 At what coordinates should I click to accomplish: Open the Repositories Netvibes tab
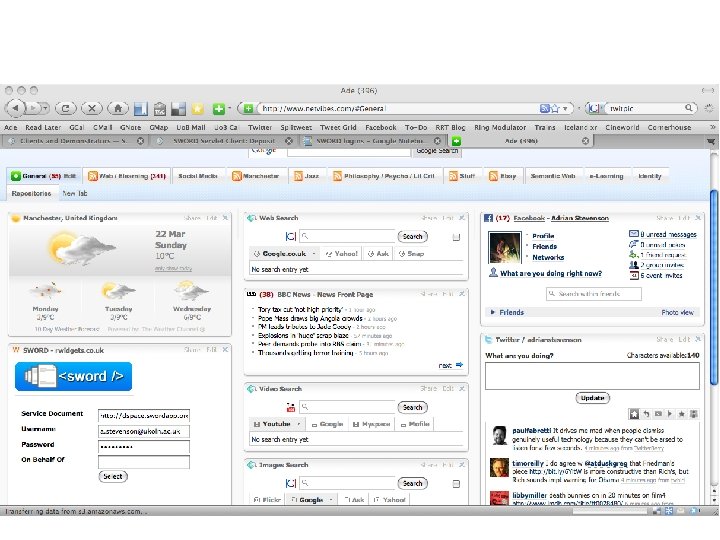point(31,193)
